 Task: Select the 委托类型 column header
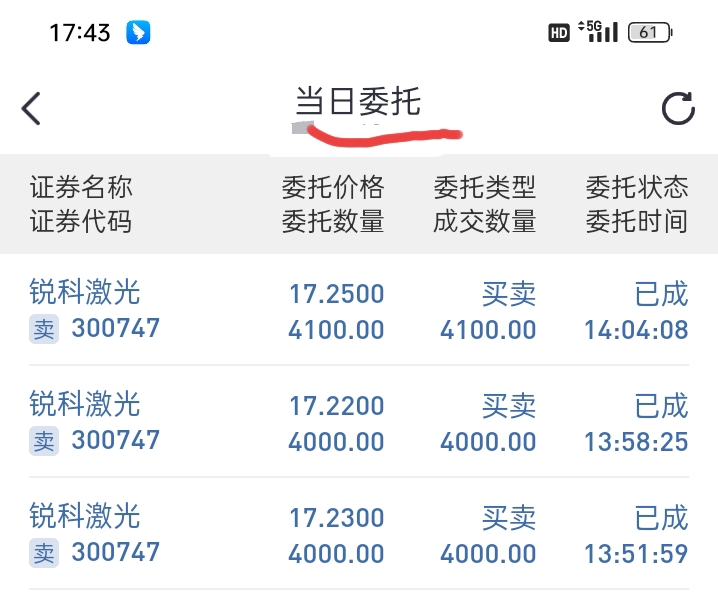(x=485, y=187)
